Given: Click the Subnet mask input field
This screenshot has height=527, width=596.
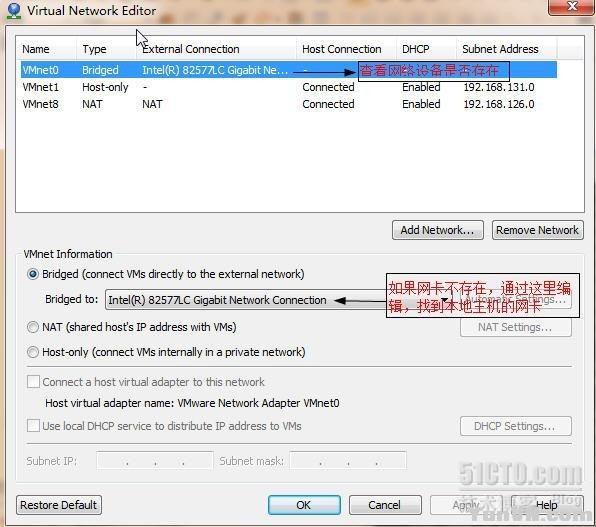Looking at the screenshot, I should point(348,461).
